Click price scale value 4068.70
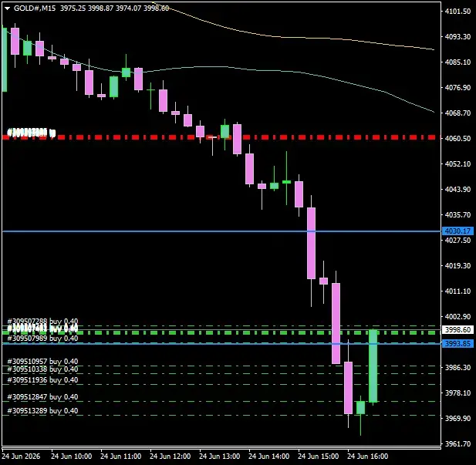The width and height of the screenshot is (476, 465). tap(457, 113)
